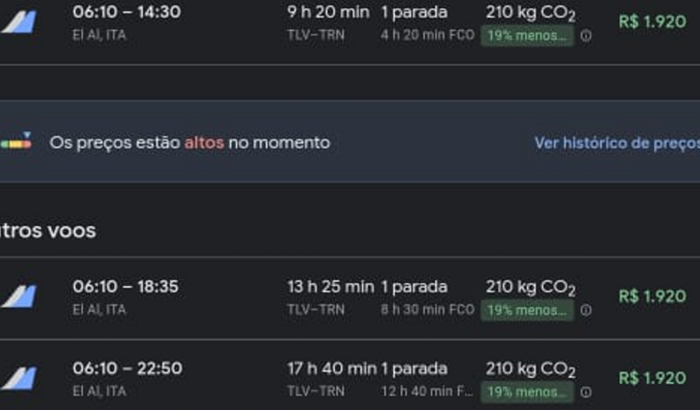Click the highlighted 'altos' price level word
Screen dimensions: 700x410
204,143
